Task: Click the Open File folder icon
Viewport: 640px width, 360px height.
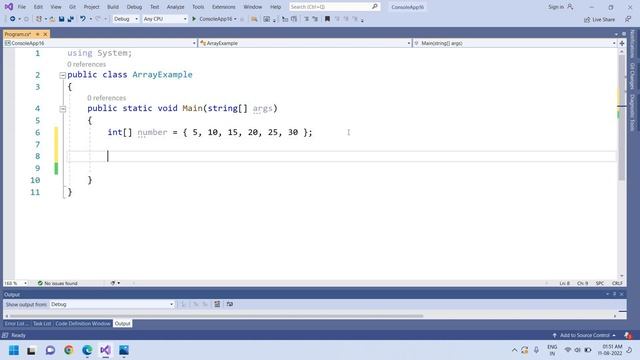Action: (52, 19)
